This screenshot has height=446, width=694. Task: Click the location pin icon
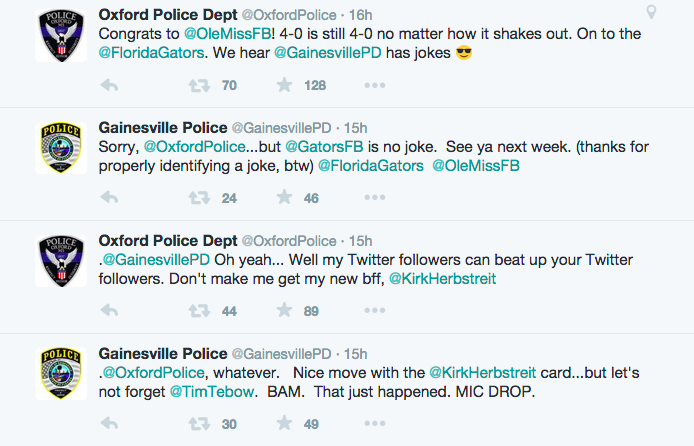651,12
